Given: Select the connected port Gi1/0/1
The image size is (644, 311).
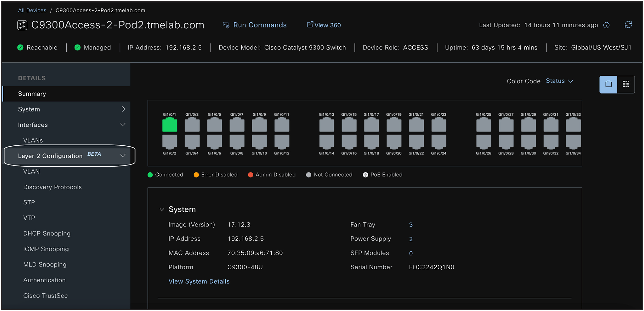Looking at the screenshot, I should [x=170, y=125].
